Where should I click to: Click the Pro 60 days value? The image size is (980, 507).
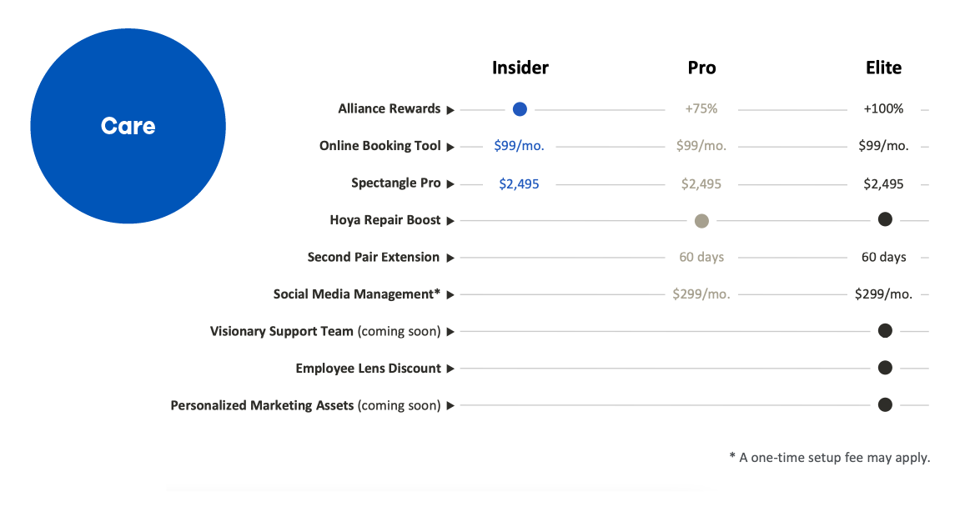point(702,257)
